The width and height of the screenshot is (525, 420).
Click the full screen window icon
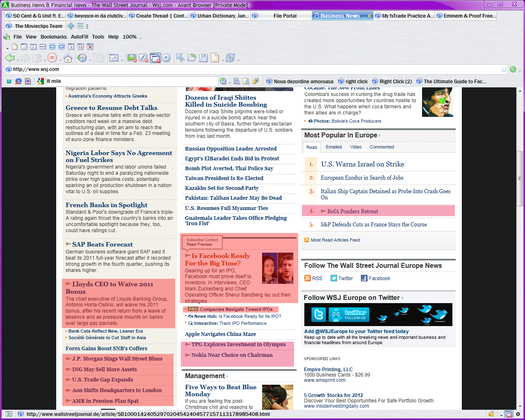(114, 58)
